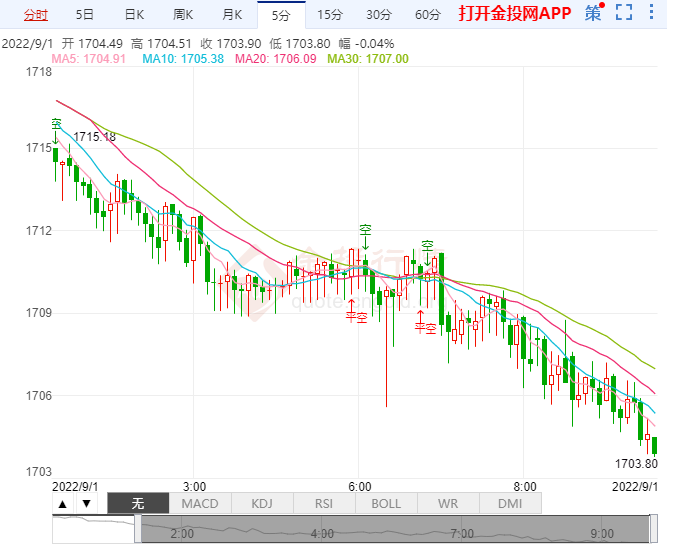Switch to the 分时 chart tab
The height and width of the screenshot is (546, 673).
click(36, 15)
